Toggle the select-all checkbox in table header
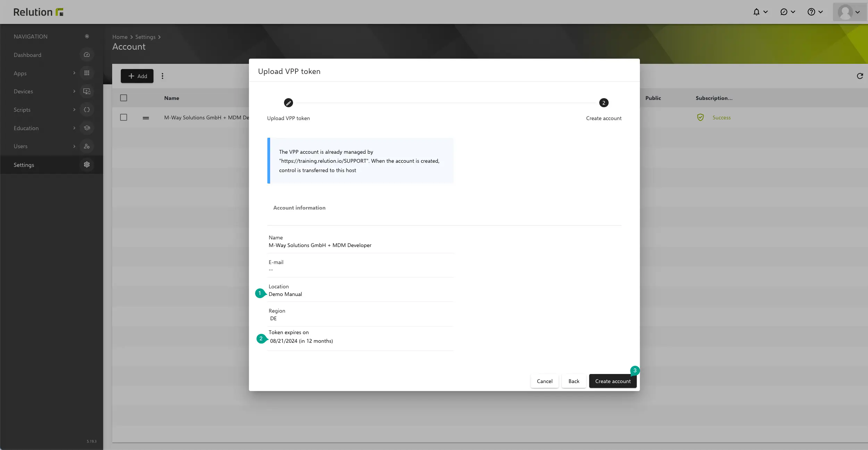 point(124,98)
